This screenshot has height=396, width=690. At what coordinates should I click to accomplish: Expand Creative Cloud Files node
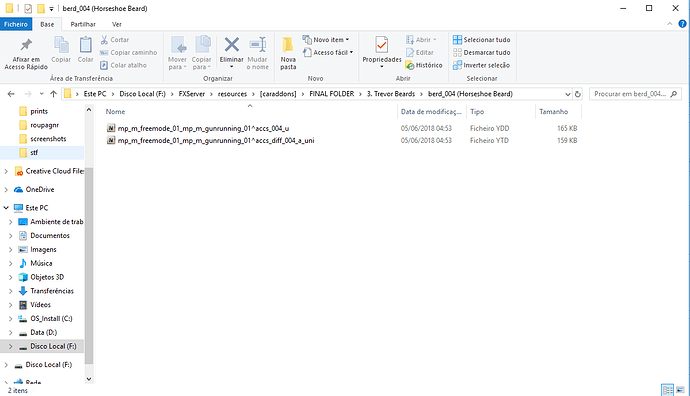tap(6, 171)
